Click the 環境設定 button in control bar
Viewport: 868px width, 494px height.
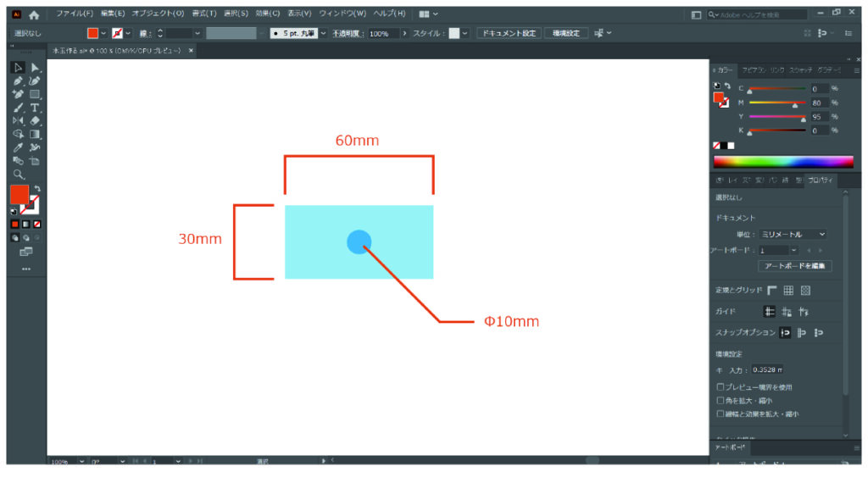pos(565,33)
